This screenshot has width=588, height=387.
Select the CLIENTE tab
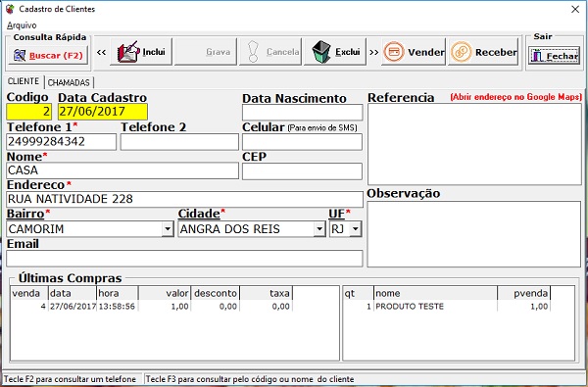24,81
